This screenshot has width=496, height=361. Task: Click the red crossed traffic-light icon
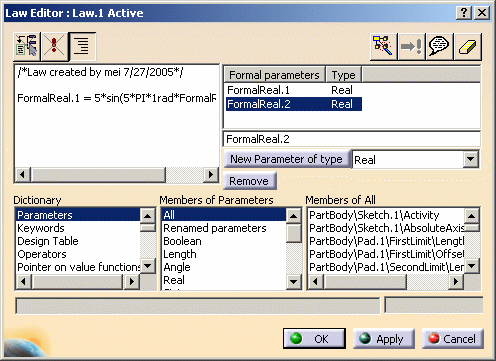tap(54, 46)
